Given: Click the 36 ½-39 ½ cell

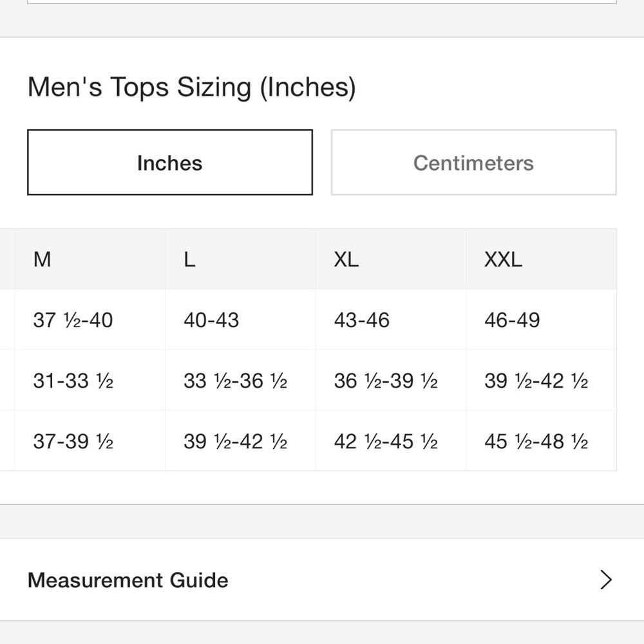Looking at the screenshot, I should point(391,381).
